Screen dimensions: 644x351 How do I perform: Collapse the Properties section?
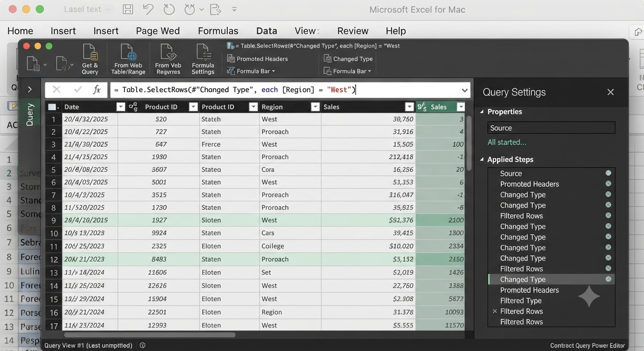click(x=482, y=112)
